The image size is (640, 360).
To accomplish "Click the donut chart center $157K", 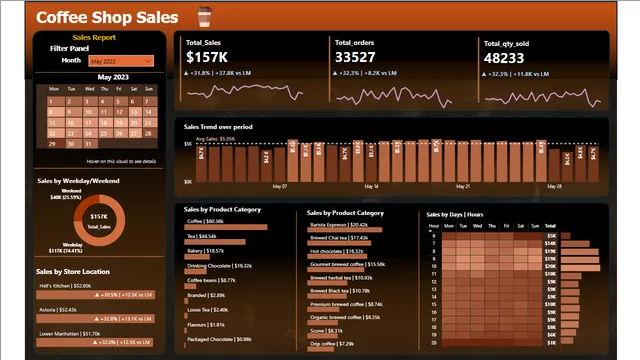I will coord(99,217).
